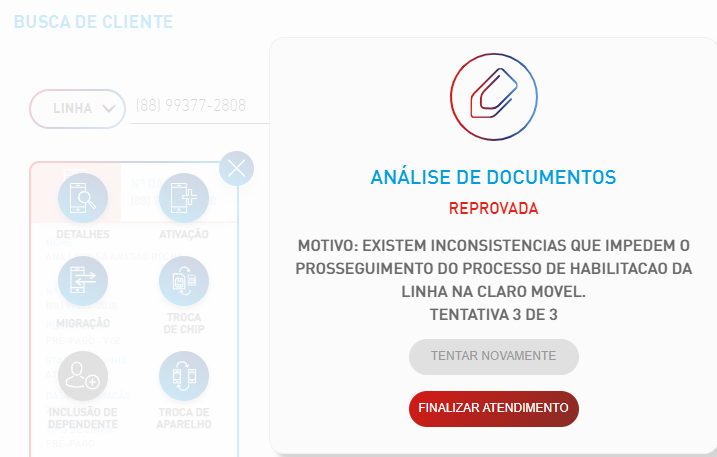Select the red Reprovada status text
Screen dimensions: 717x457
click(x=493, y=209)
